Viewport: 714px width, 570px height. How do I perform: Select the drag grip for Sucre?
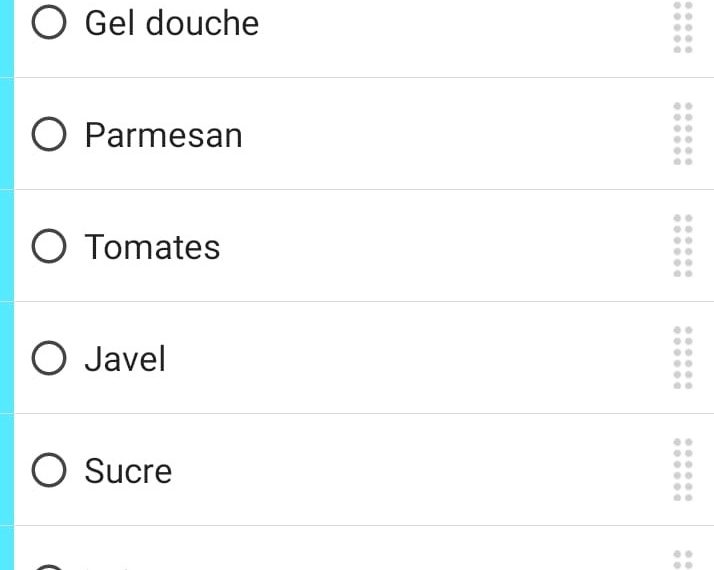click(683, 470)
